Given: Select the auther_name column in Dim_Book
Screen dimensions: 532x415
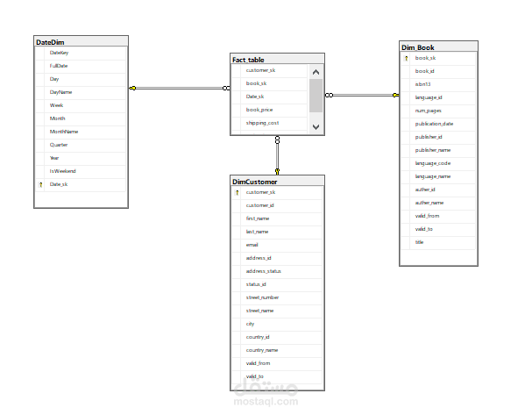Looking at the screenshot, I should (x=438, y=203).
